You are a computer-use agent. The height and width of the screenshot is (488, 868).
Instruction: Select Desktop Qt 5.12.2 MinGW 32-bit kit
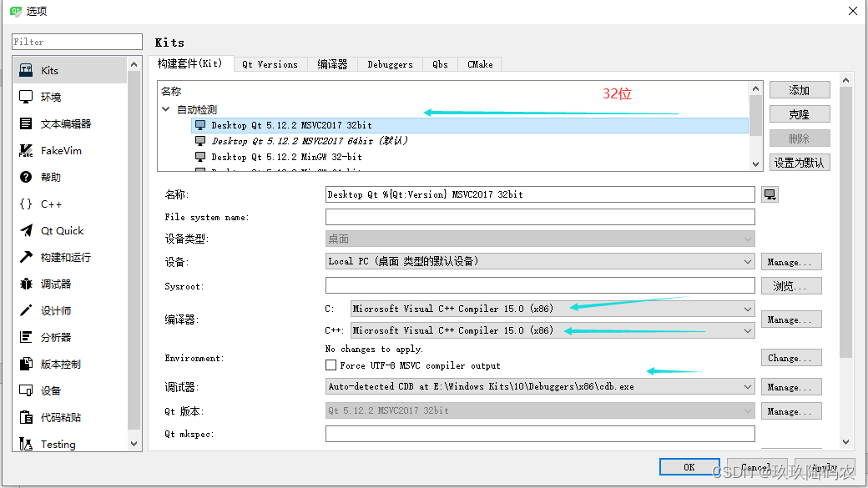[x=470, y=157]
